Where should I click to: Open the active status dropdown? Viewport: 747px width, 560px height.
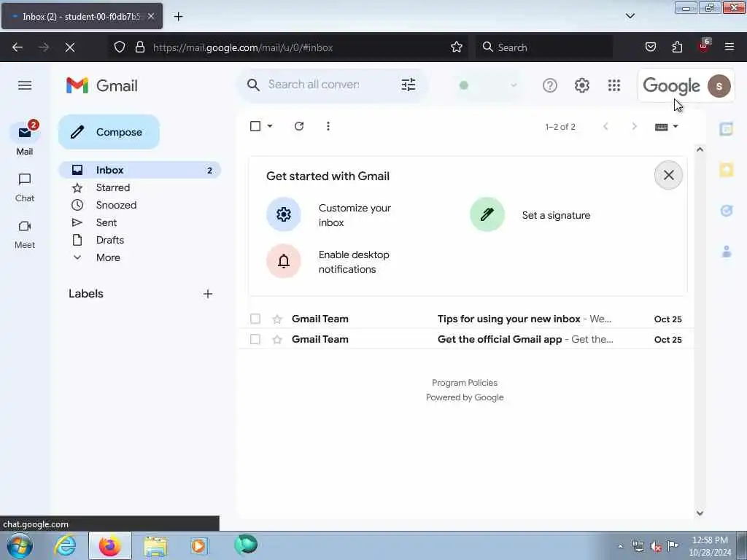487,85
